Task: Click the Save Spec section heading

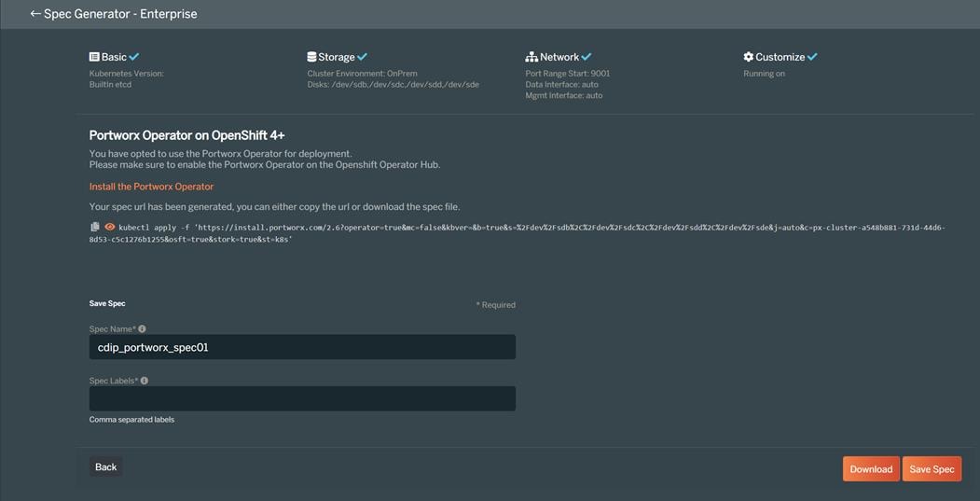Action: (107, 303)
